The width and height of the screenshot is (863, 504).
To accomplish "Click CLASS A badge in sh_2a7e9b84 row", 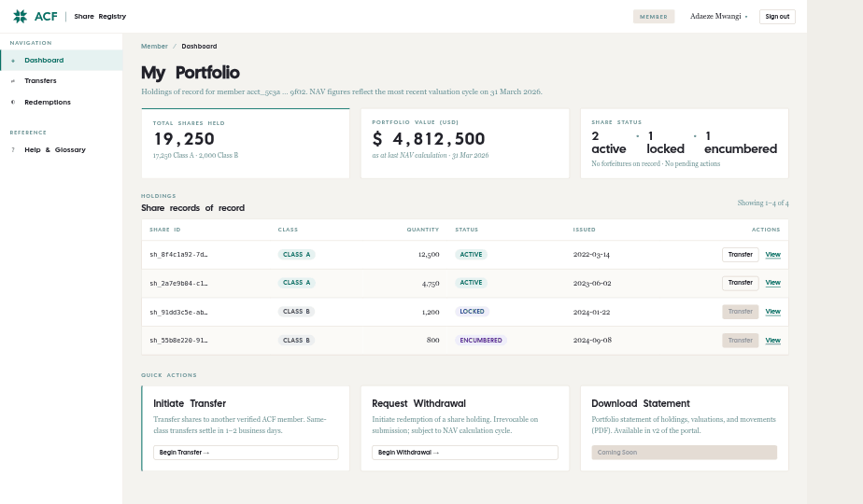I will click(x=296, y=283).
